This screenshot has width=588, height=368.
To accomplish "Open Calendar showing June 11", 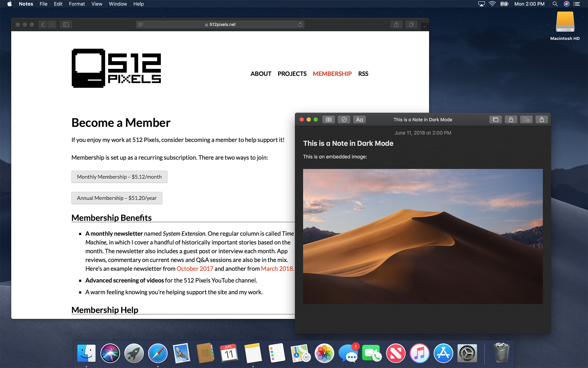I will click(x=229, y=353).
